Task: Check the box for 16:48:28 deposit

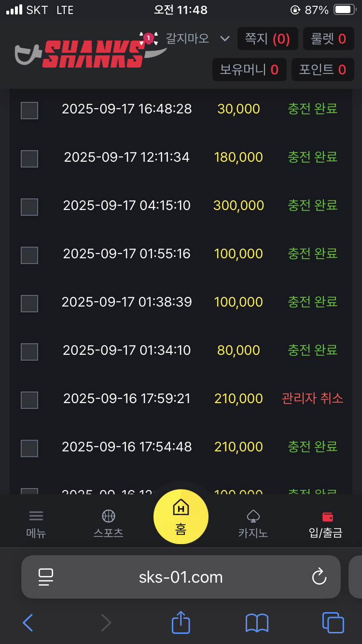Action: (29, 111)
